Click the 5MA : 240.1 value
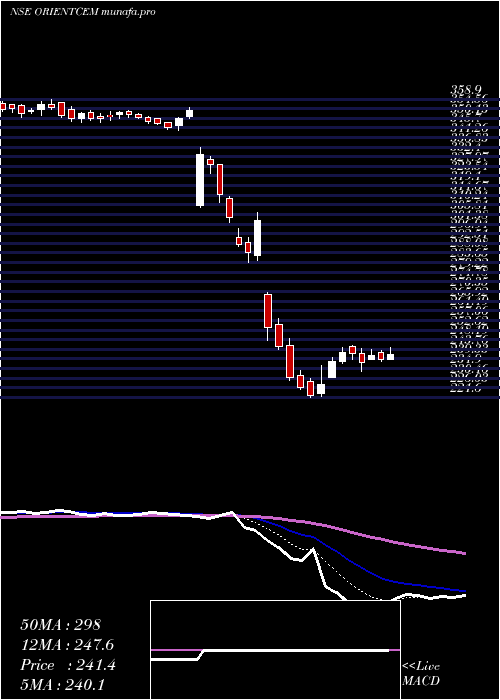This screenshot has height=700, width=500. [62, 685]
